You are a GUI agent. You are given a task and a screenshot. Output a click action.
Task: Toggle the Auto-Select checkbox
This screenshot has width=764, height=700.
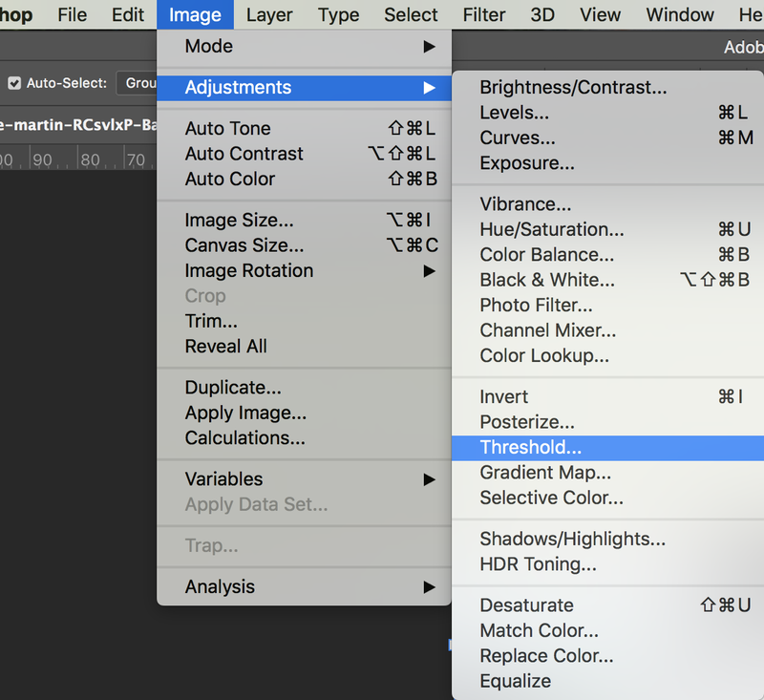coord(14,83)
